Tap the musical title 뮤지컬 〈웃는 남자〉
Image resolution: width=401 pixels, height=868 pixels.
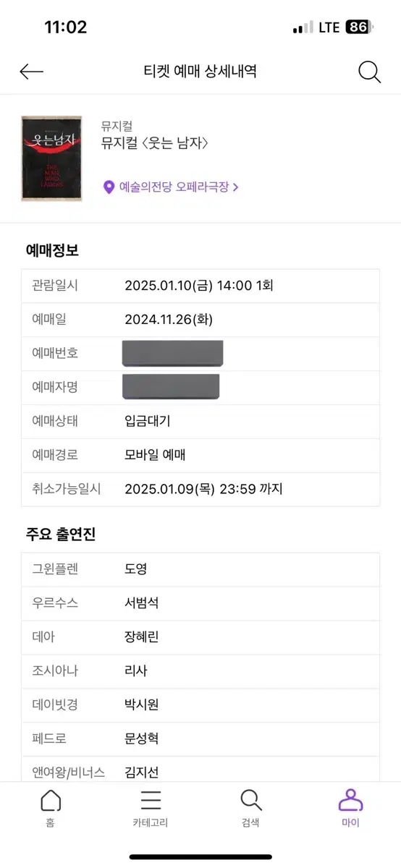155,142
